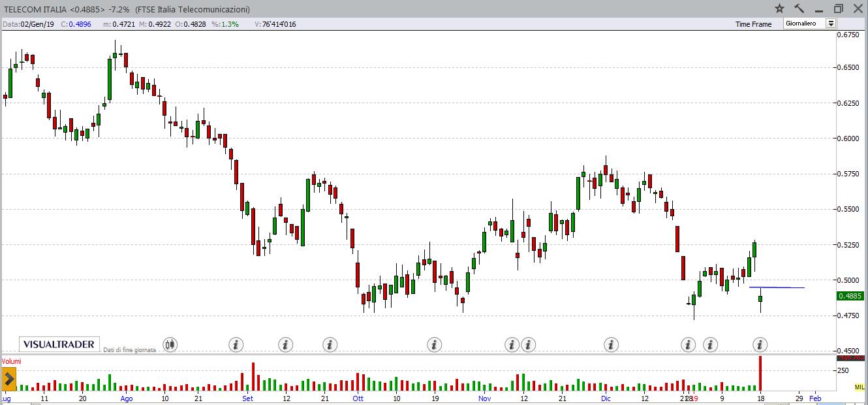Open info marker before the Set label
This screenshot has height=405, width=868.
pos(236,344)
